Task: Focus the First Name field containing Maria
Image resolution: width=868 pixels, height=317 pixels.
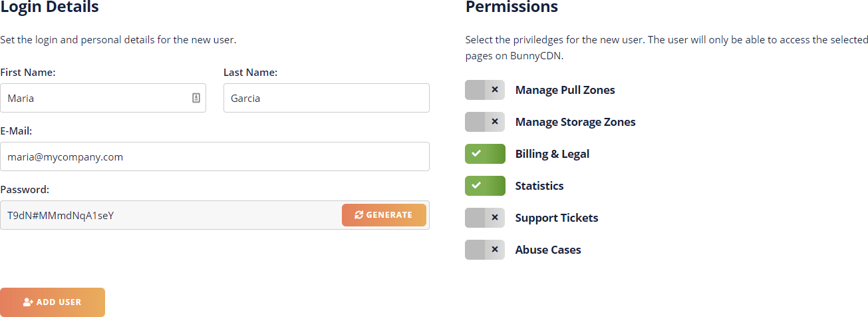Action: pos(103,98)
